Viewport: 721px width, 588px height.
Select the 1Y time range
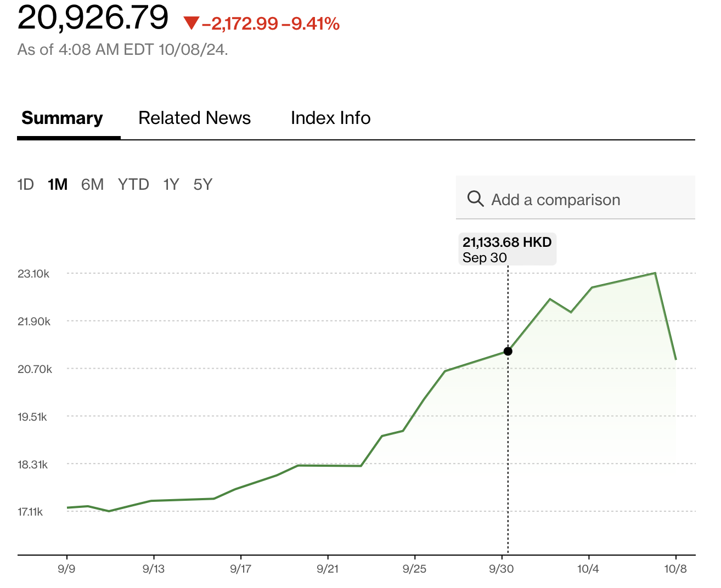171,185
